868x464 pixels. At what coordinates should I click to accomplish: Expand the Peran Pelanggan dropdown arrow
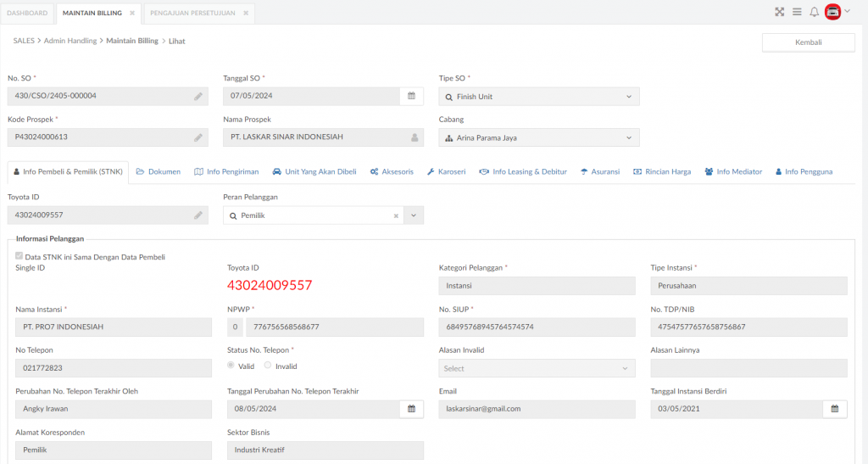point(414,215)
